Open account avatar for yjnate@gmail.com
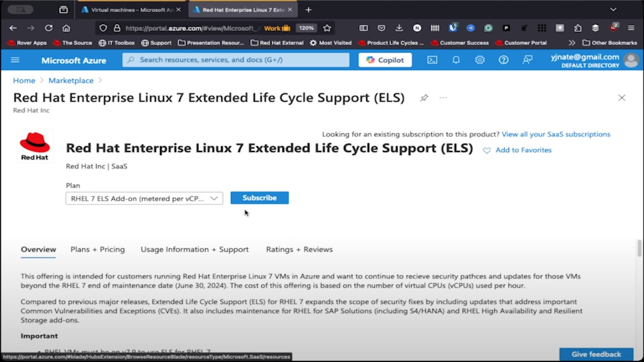 pyautogui.click(x=631, y=60)
